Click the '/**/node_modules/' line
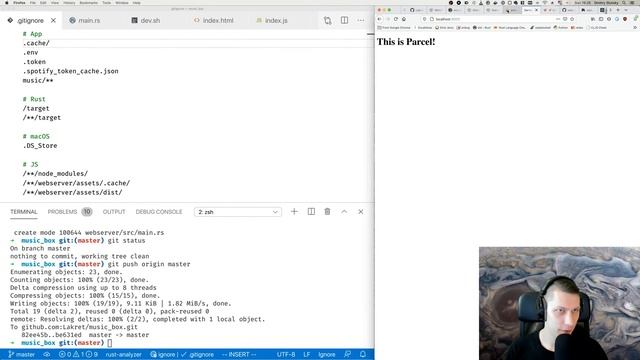640x360 pixels. click(x=55, y=173)
